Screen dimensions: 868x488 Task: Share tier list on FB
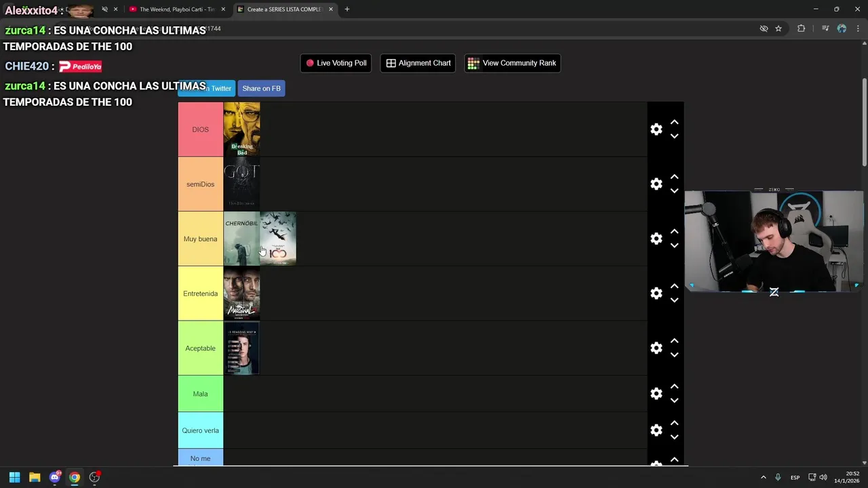[261, 88]
